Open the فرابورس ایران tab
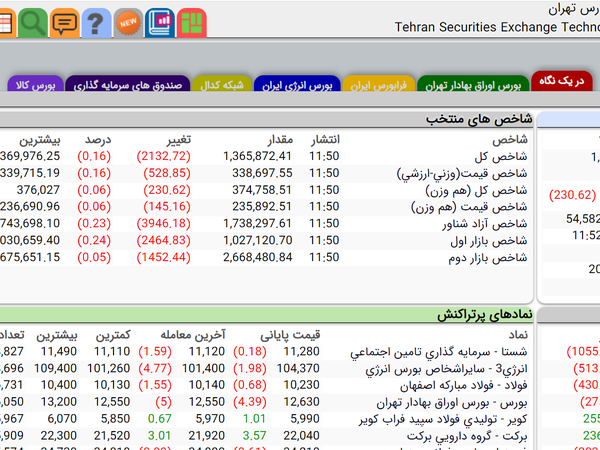The image size is (600, 450). pyautogui.click(x=379, y=84)
